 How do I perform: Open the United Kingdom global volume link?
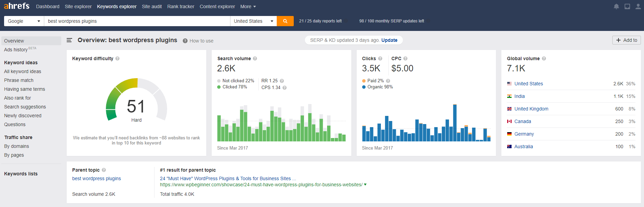(x=531, y=109)
